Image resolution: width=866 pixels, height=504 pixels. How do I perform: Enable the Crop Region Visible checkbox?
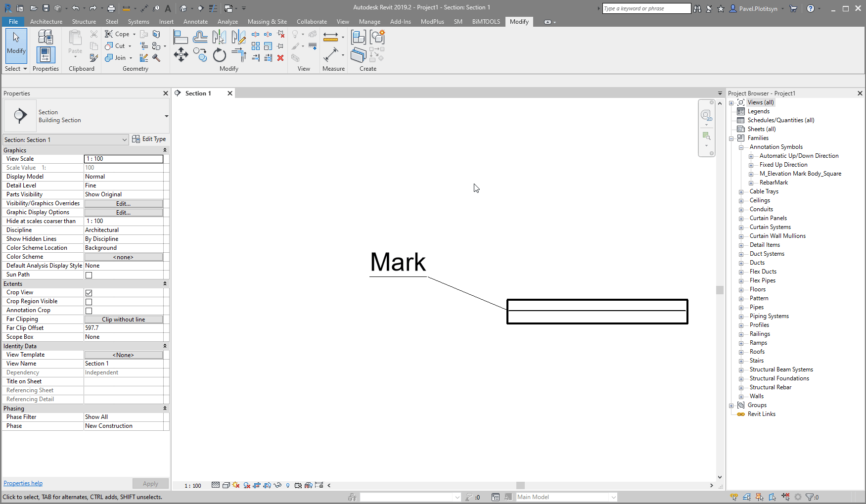(89, 302)
